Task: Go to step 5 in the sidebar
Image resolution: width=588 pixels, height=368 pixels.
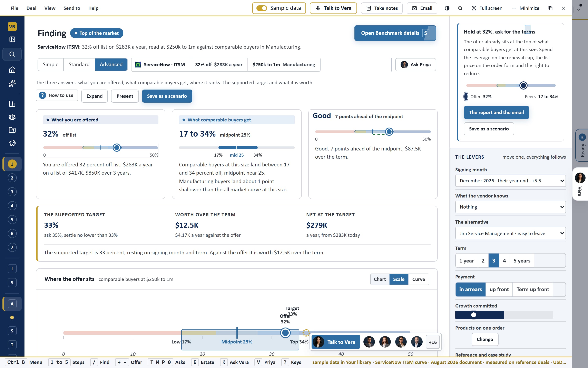Action: click(12, 220)
